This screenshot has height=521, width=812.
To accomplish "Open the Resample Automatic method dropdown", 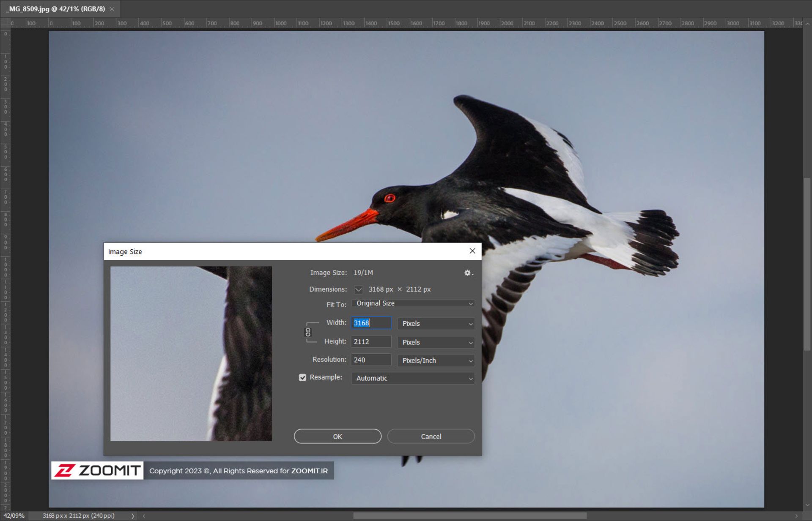I will click(x=413, y=378).
